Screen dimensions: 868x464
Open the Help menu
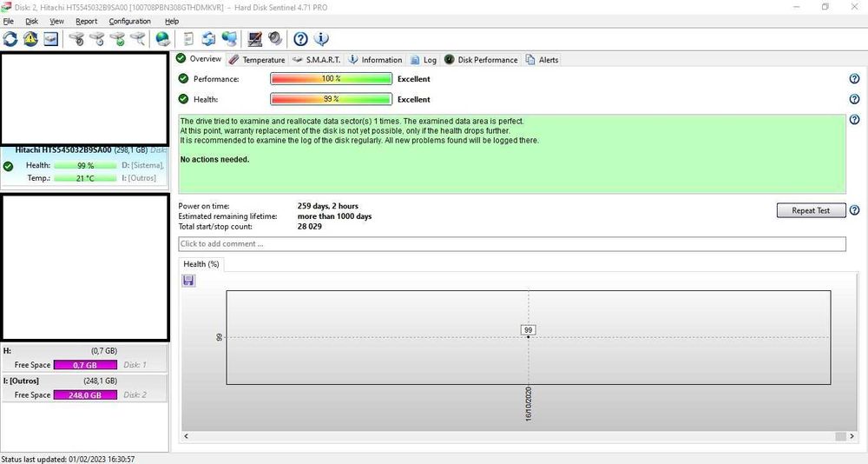(x=172, y=21)
